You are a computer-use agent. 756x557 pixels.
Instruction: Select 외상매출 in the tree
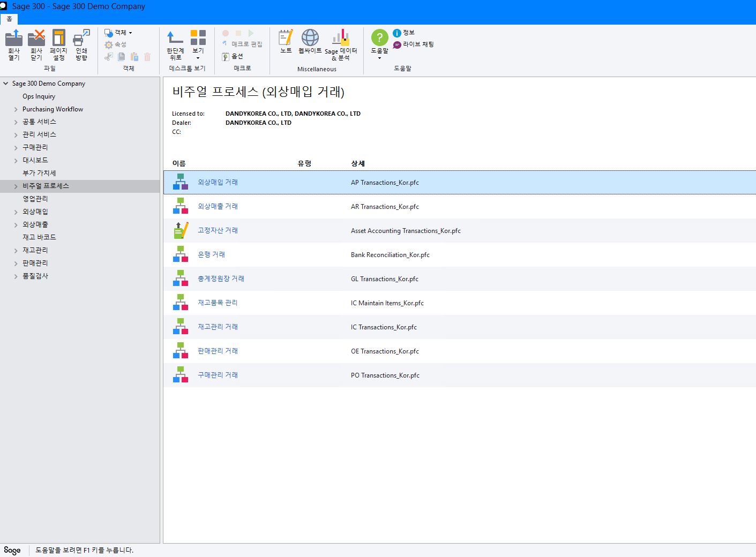click(x=35, y=224)
